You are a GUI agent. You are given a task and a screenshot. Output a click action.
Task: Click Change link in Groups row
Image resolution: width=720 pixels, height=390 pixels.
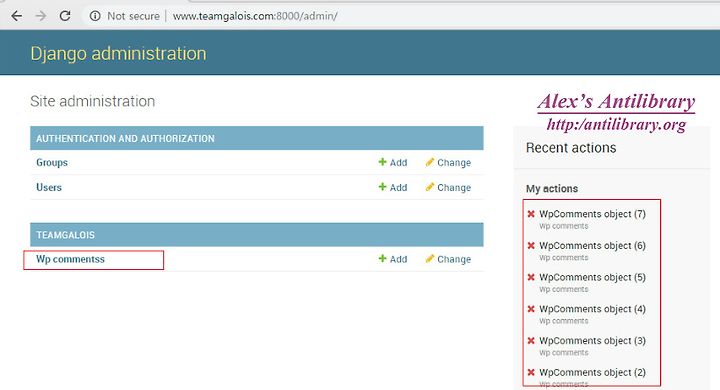point(454,163)
